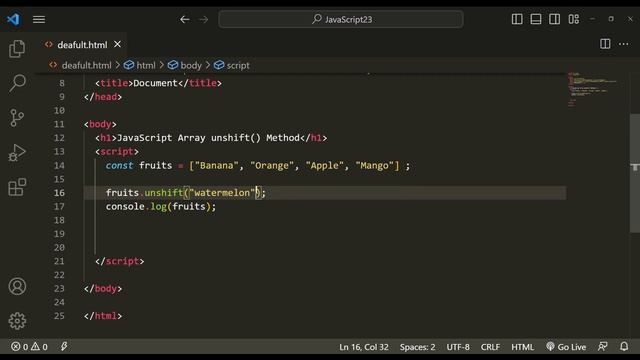Click console on line 17
This screenshot has width=640, height=360.
(125, 207)
